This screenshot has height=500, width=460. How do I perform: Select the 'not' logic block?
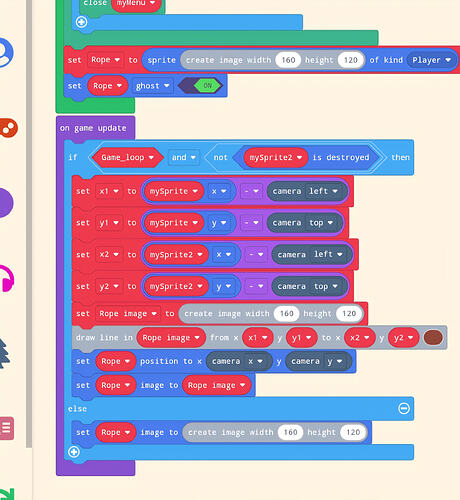click(x=220, y=157)
